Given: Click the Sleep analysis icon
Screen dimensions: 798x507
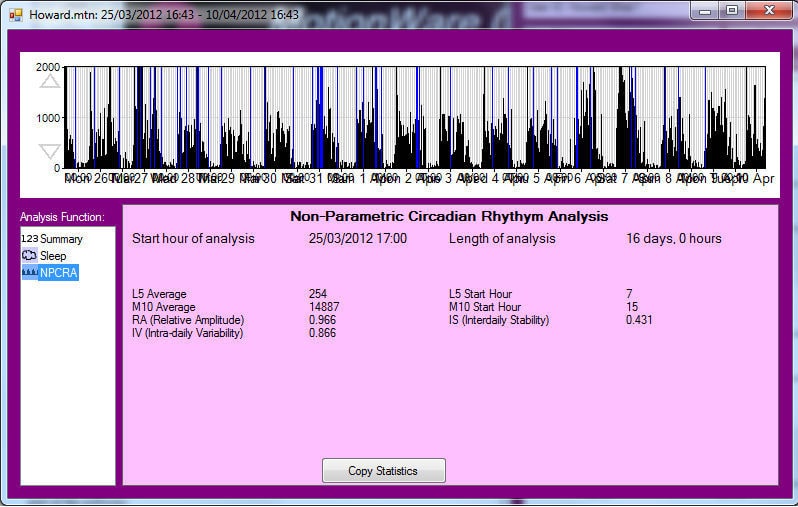Looking at the screenshot, I should (x=29, y=256).
